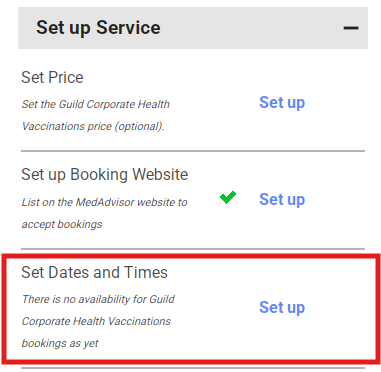Select the "Set up Booking Website" heading

[105, 175]
